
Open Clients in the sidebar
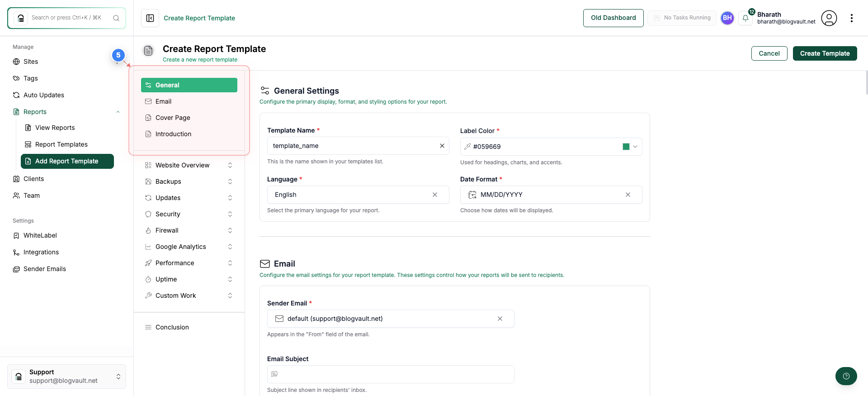tap(34, 179)
